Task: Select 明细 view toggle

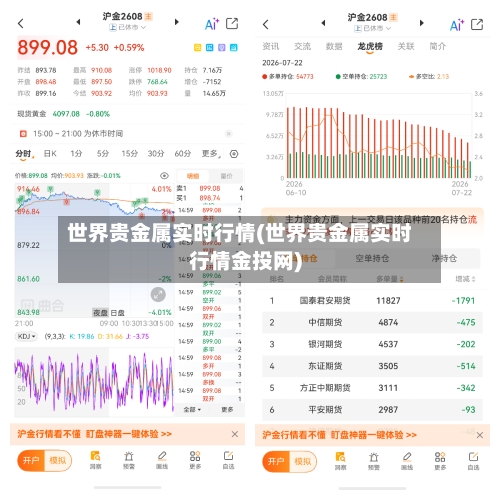Action: click(193, 176)
